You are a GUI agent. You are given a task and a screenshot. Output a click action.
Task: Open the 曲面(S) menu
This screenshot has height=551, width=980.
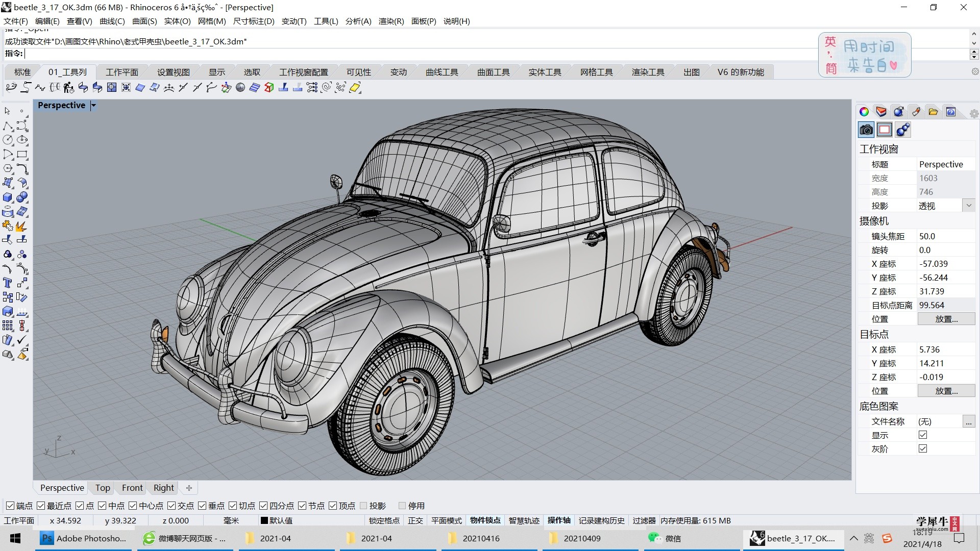[144, 21]
